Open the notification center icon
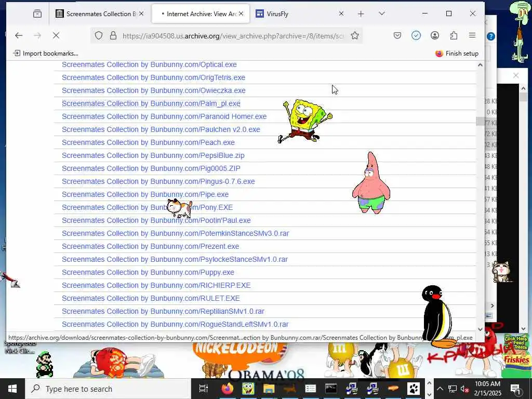Viewport: 532px width, 399px height. (516, 389)
